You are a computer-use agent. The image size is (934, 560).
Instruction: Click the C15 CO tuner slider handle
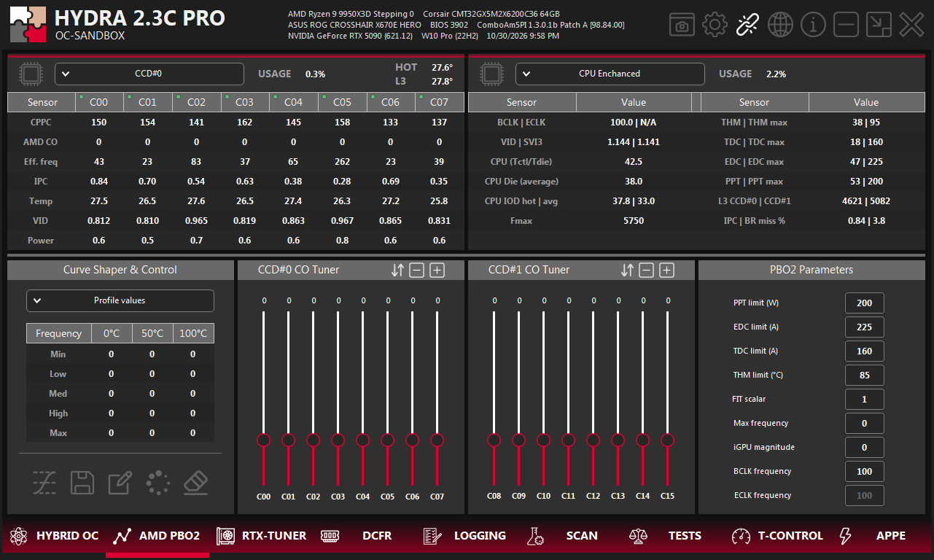(x=668, y=440)
